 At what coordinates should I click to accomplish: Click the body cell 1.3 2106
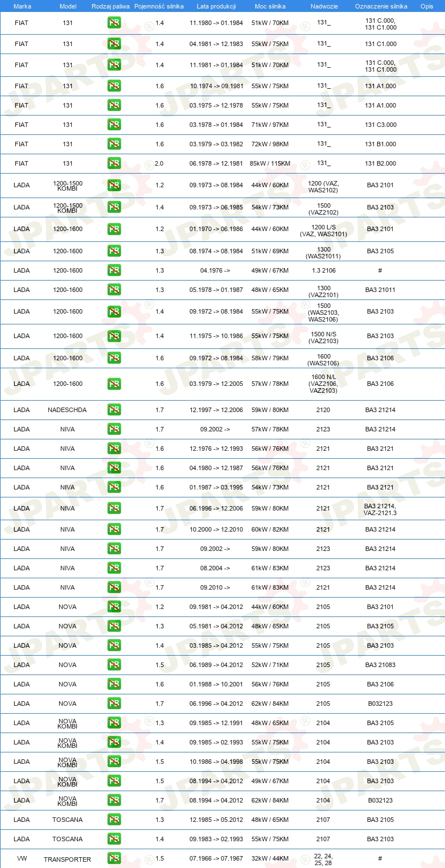click(x=324, y=270)
